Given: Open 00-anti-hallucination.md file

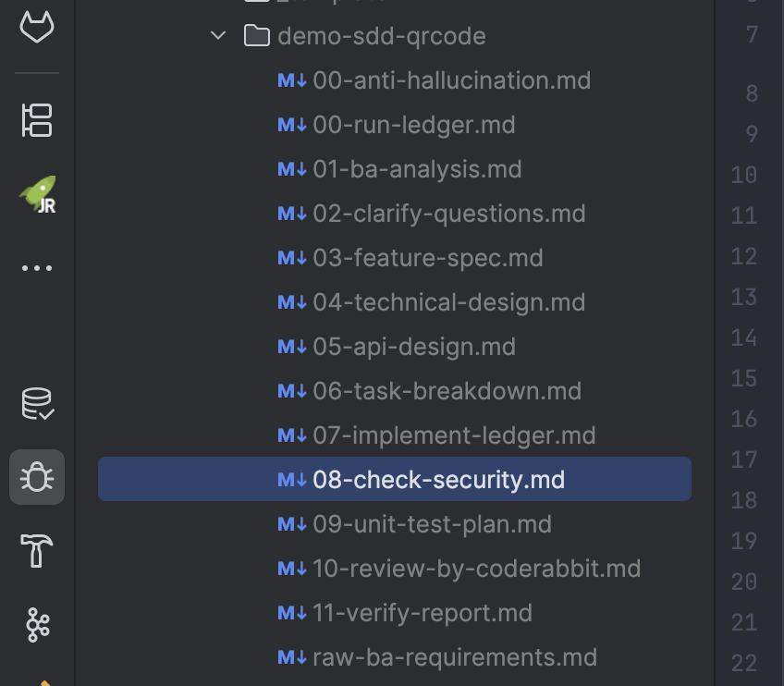Looking at the screenshot, I should click(x=451, y=80).
